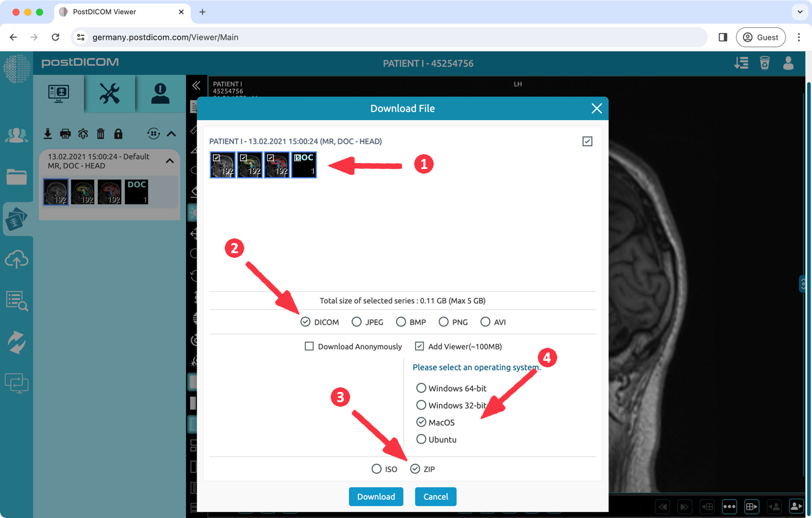Viewport: 812px width, 518px height.
Task: Click the download icon in the study toolbar
Action: tap(48, 134)
